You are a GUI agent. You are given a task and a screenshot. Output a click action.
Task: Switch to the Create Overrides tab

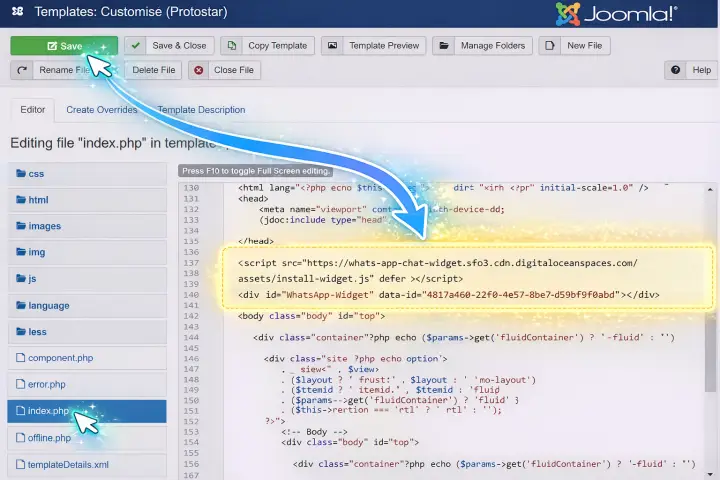[x=101, y=110]
